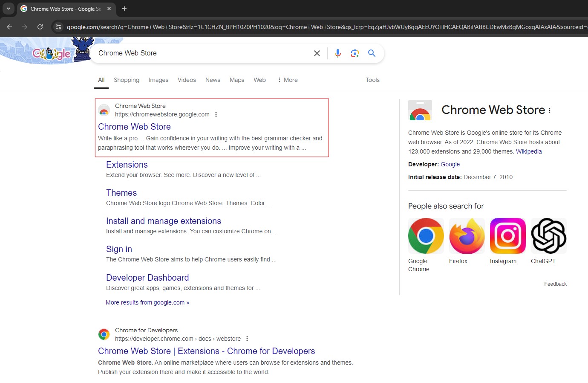
Task: Search by image using Lens icon
Action: coord(355,53)
